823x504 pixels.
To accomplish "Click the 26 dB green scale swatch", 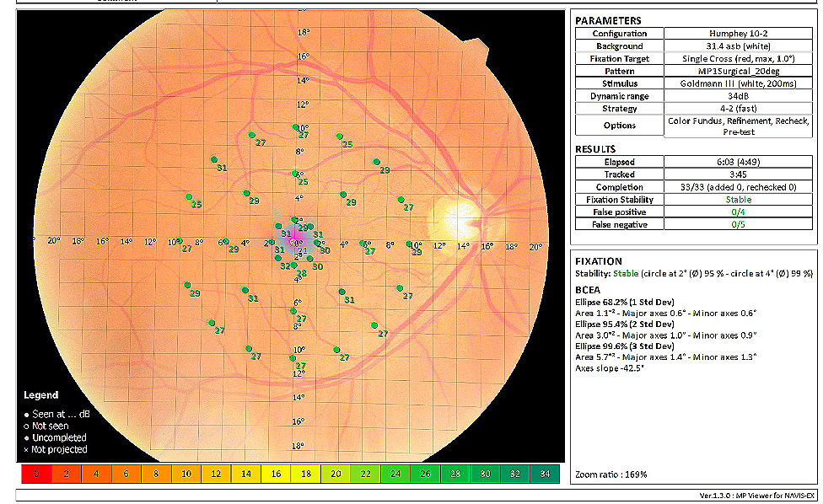I will [425, 475].
